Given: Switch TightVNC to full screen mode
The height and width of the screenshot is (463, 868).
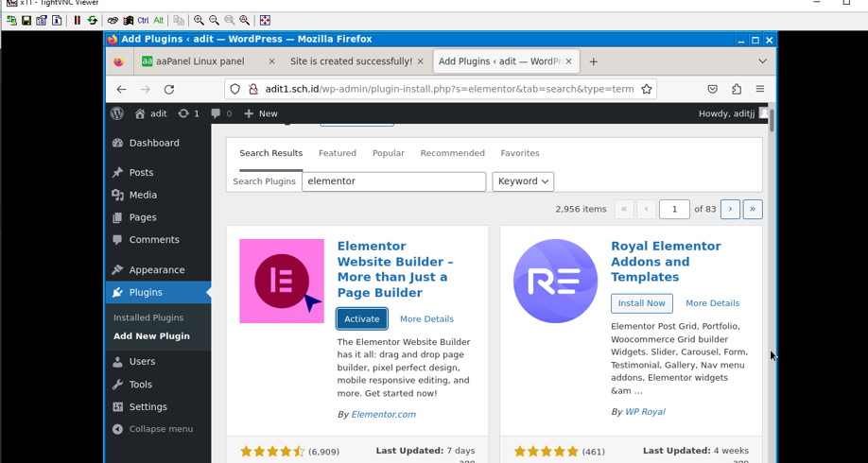Looking at the screenshot, I should point(265,21).
